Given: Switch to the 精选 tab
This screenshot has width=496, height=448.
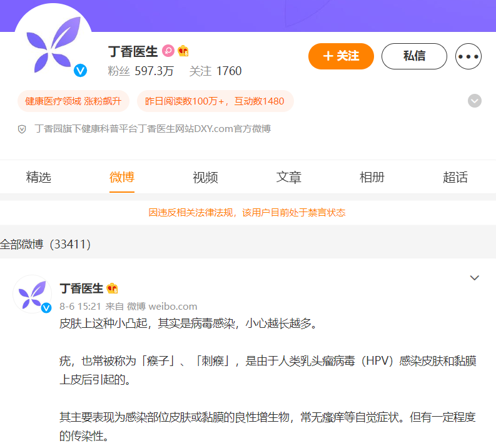Looking at the screenshot, I should pos(39,177).
